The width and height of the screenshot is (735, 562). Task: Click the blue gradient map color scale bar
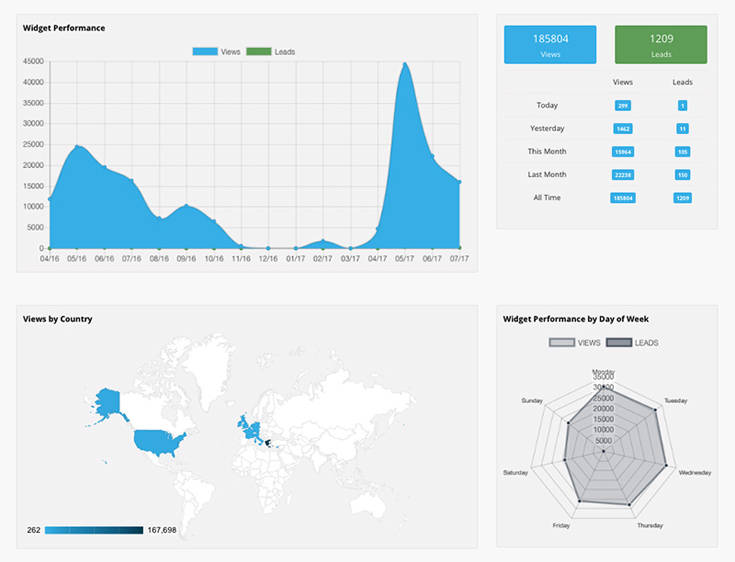point(94,529)
